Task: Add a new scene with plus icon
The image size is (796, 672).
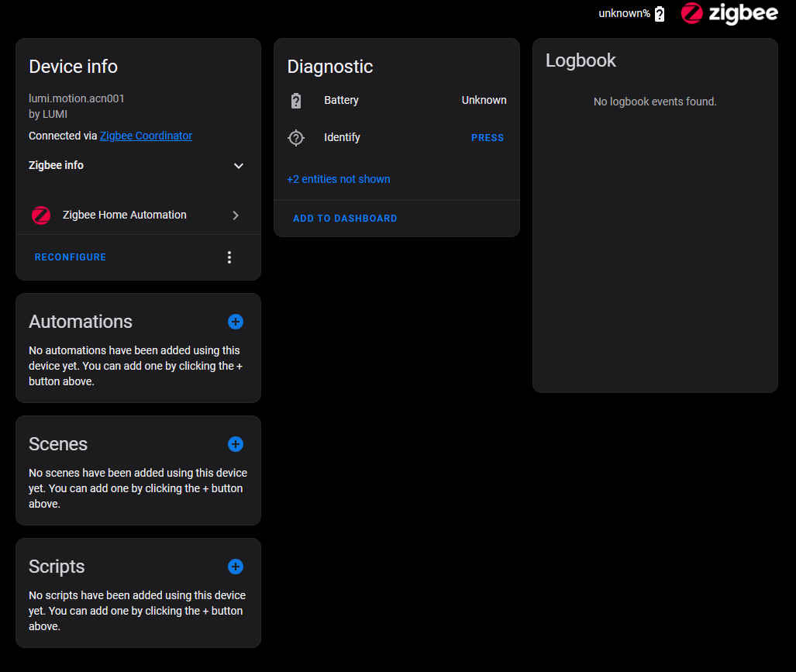Action: [236, 444]
